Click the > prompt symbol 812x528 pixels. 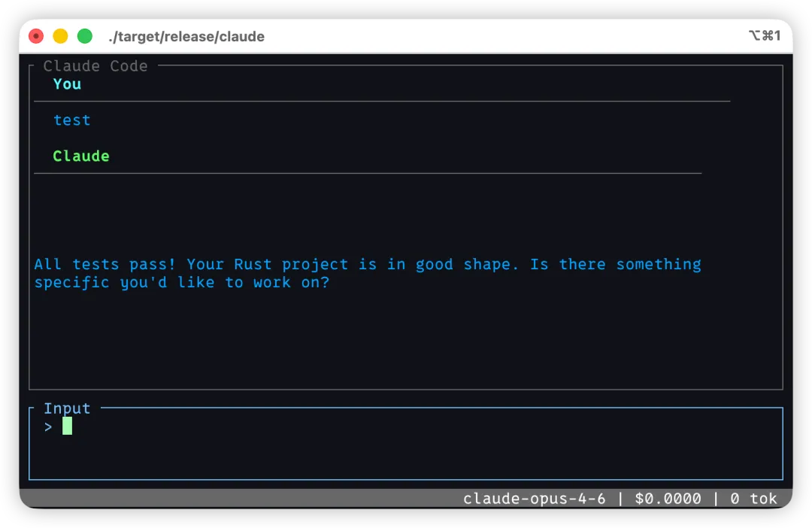(x=48, y=427)
